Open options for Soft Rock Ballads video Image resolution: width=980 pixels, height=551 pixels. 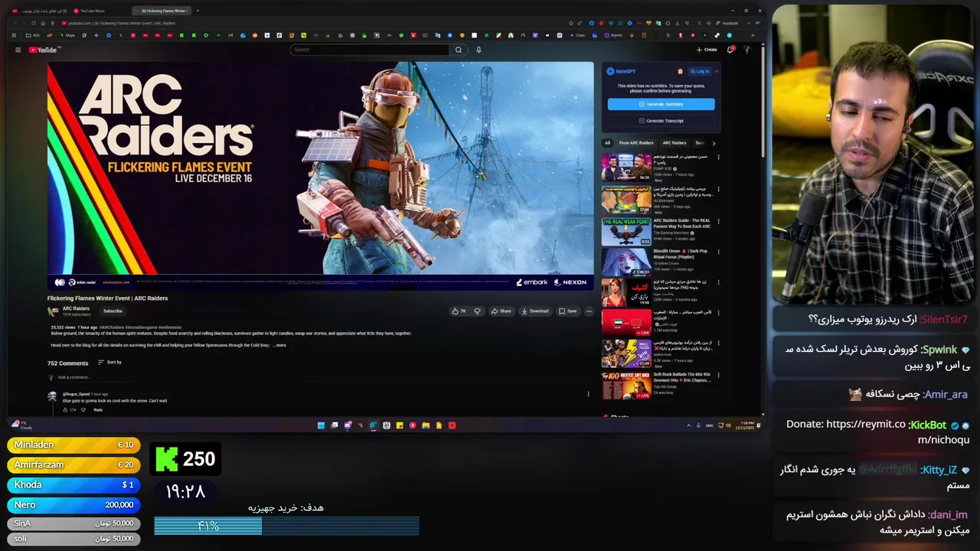[718, 375]
